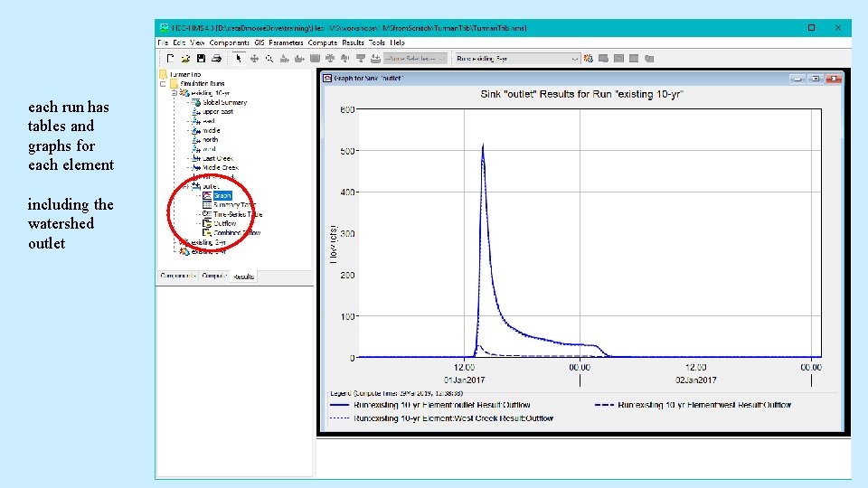Select the north subbasin element
The image size is (868, 488).
click(211, 140)
